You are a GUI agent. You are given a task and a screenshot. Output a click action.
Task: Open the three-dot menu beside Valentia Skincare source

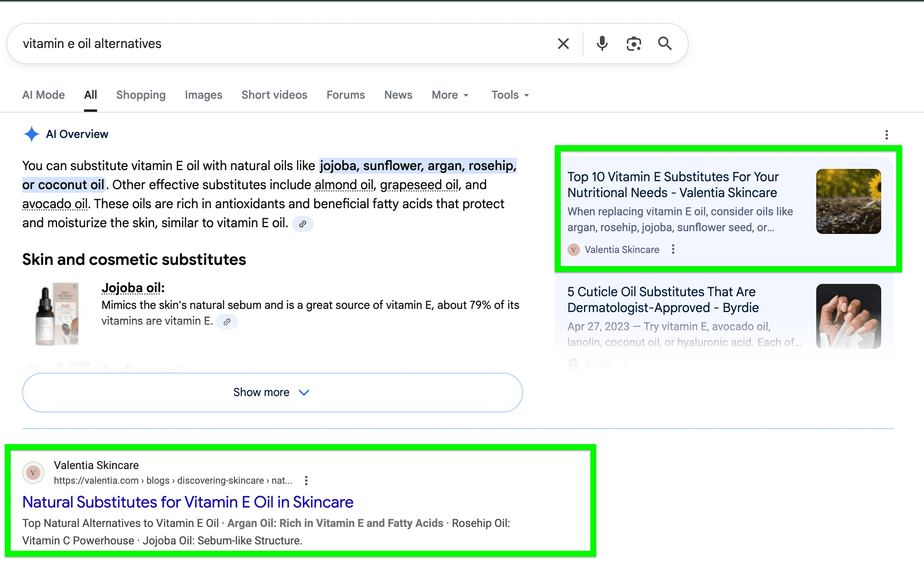(673, 249)
